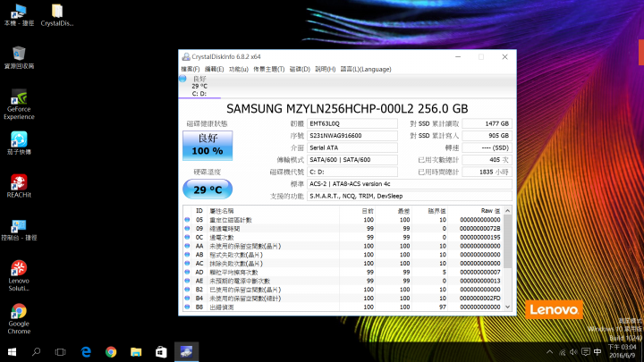The image size is (644, 362).
Task: Open GeForce Experience desktop shortcut
Action: (19, 105)
